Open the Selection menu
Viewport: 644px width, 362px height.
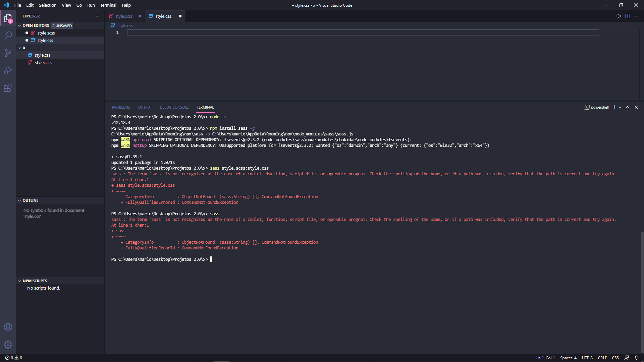(x=48, y=5)
